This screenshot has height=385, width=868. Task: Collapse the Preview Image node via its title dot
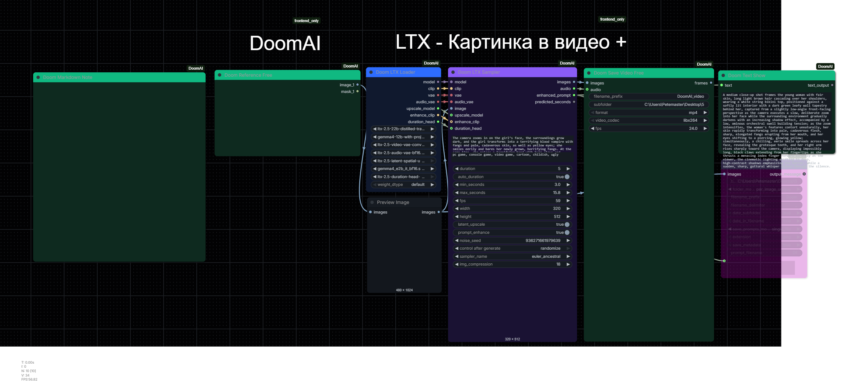click(372, 202)
